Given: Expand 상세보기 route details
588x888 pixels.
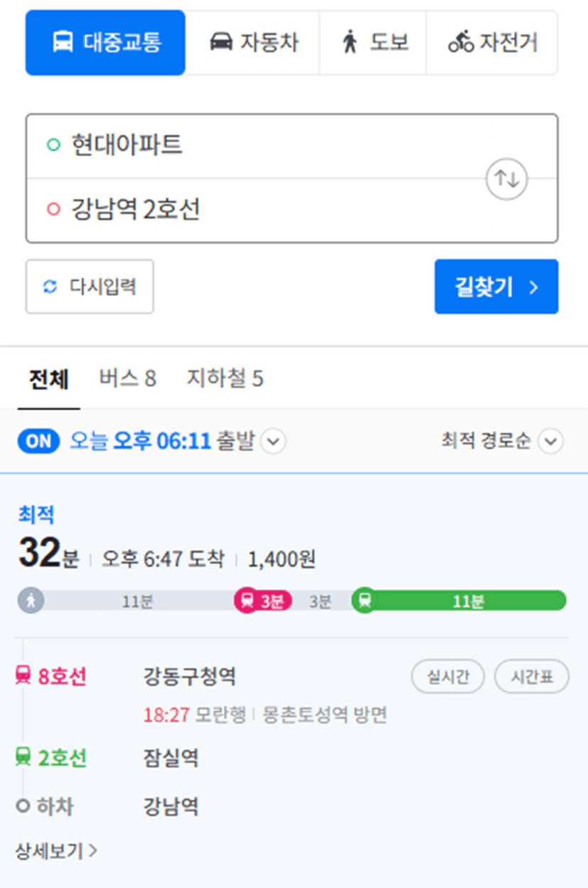Looking at the screenshot, I should tap(56, 850).
